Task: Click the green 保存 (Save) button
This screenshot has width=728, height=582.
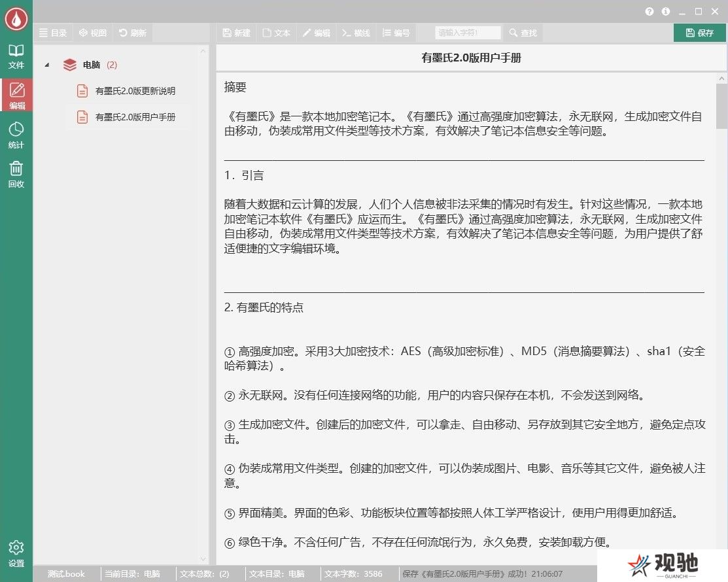Action: point(700,33)
